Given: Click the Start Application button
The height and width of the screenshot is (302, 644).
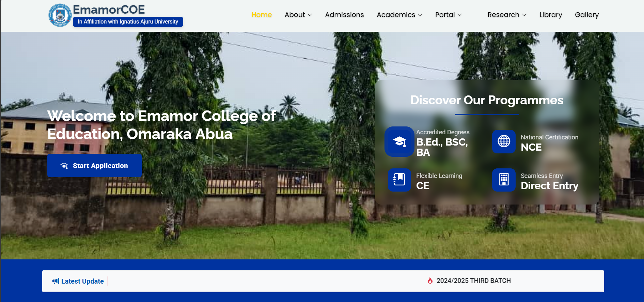Looking at the screenshot, I should [x=95, y=165].
